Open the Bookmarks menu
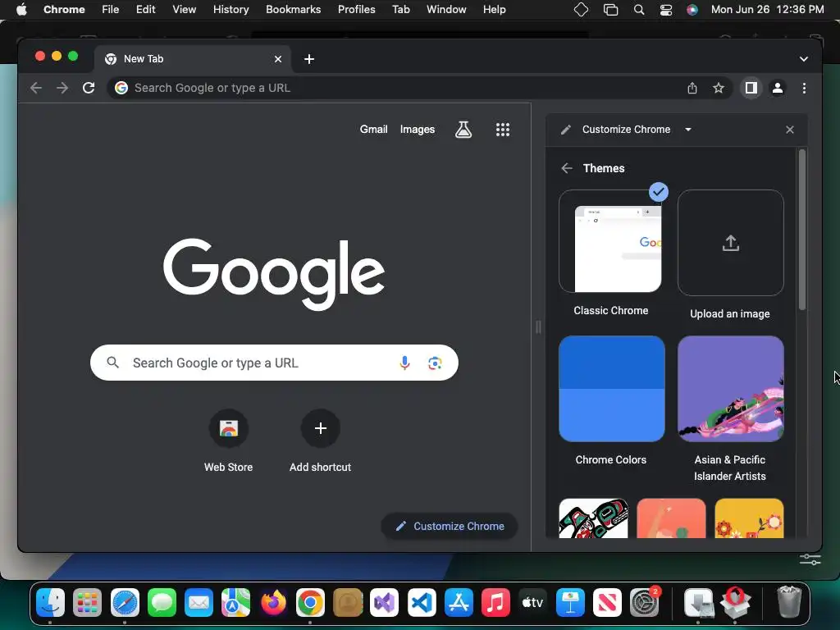Screen dimensions: 840x630 pos(293,10)
